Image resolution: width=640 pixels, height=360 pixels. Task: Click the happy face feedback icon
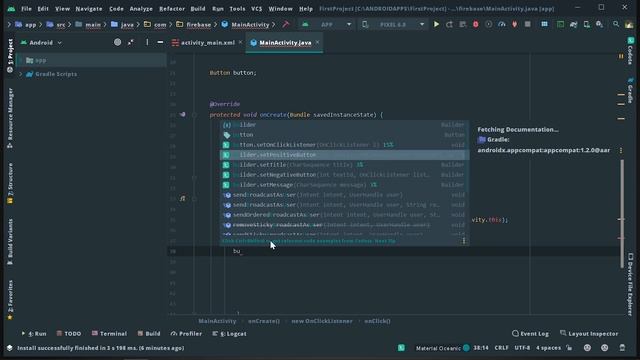[587, 348]
